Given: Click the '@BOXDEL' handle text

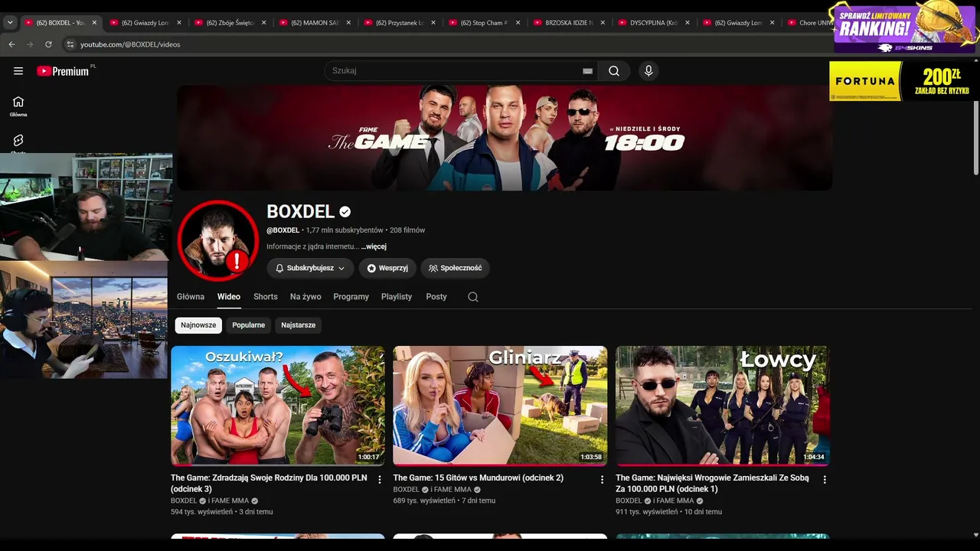Looking at the screenshot, I should 283,230.
